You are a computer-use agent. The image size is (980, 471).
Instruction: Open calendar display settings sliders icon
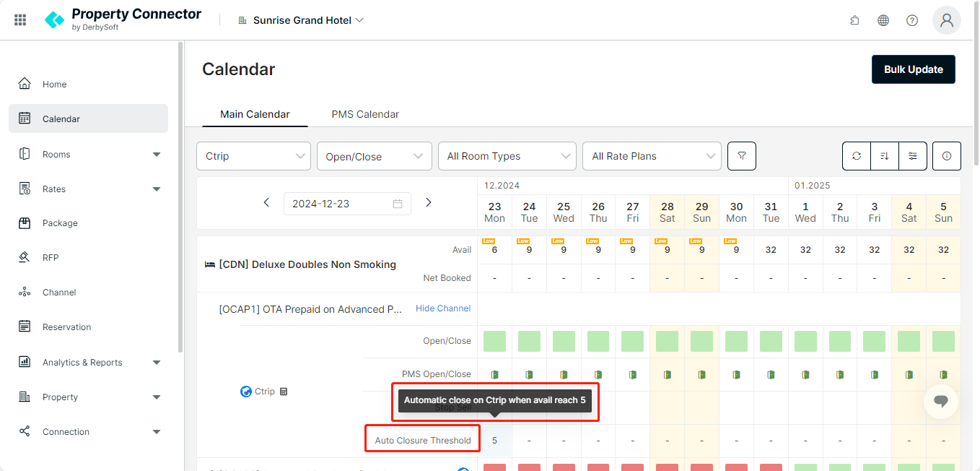coord(913,156)
